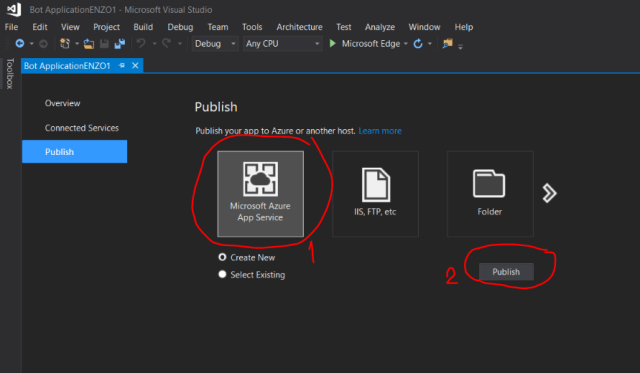The width and height of the screenshot is (640, 373).
Task: Open the Project menu
Action: click(x=106, y=27)
